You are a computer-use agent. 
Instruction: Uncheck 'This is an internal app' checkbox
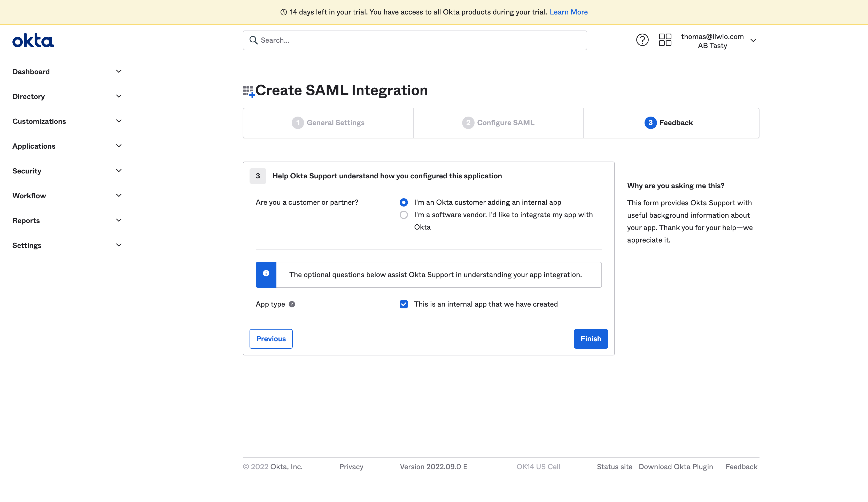tap(404, 304)
